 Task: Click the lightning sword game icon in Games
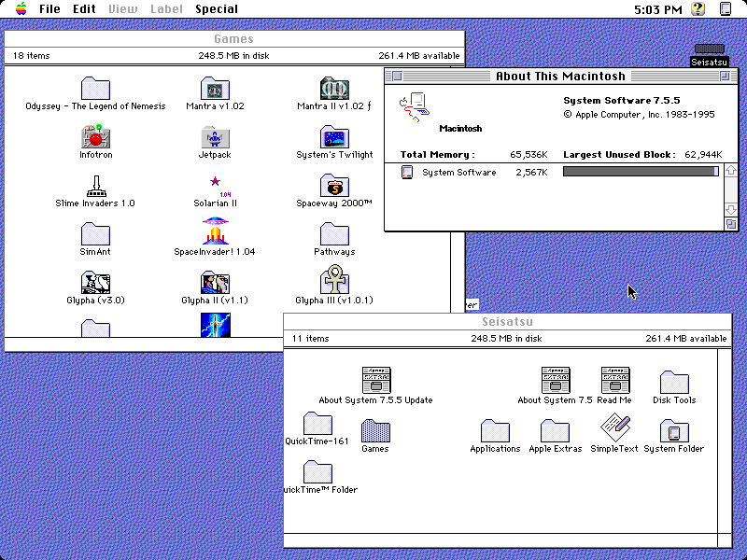[x=216, y=325]
